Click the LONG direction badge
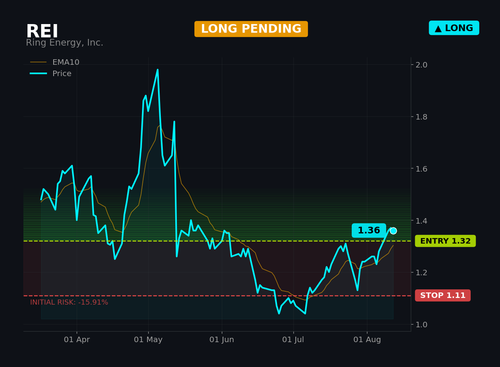 (x=454, y=28)
